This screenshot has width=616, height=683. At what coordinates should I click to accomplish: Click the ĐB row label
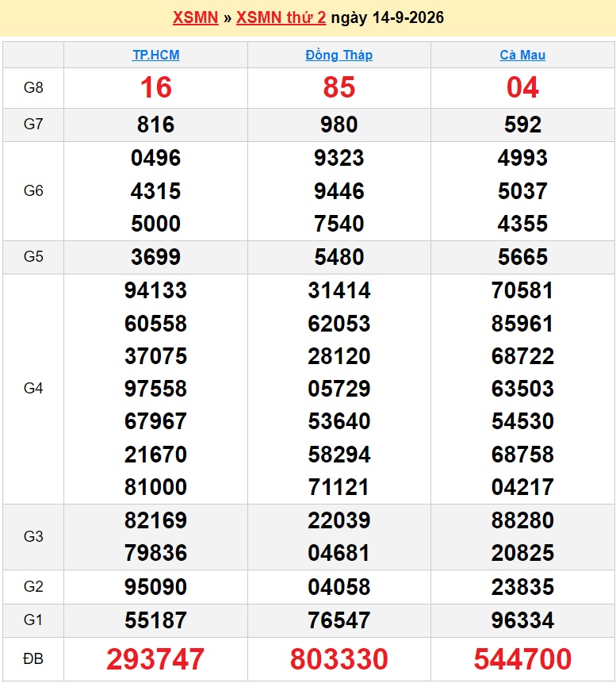point(33,659)
